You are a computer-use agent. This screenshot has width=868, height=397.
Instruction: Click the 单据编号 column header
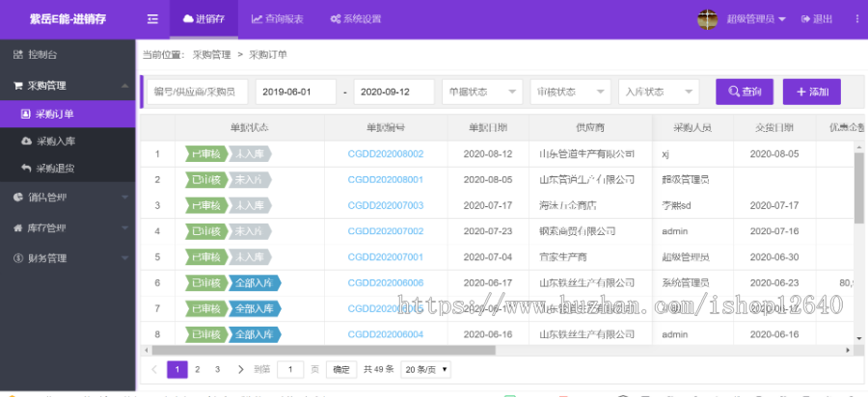386,128
